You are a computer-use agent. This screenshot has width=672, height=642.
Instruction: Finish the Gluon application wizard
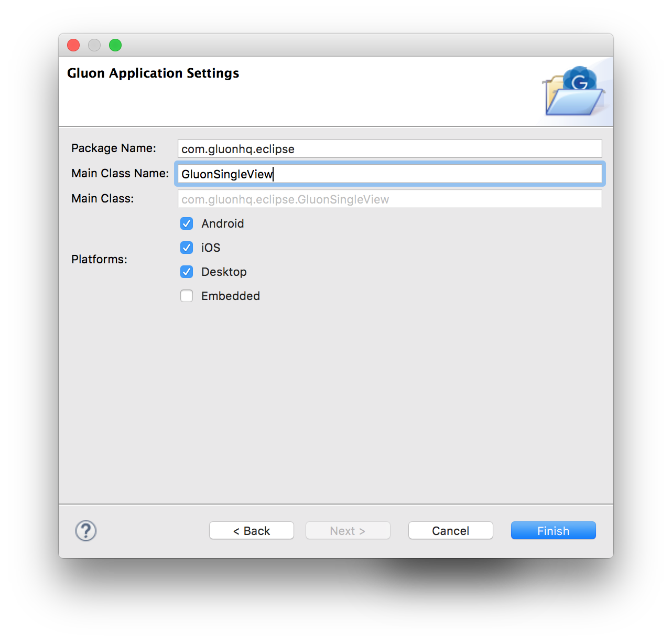pyautogui.click(x=554, y=531)
